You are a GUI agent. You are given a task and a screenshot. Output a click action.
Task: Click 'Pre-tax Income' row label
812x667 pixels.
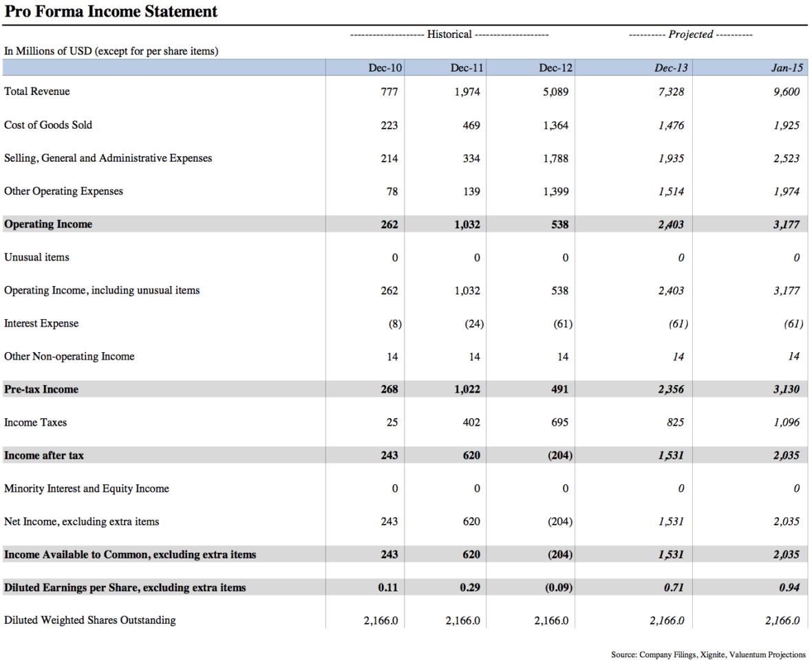[x=41, y=389]
